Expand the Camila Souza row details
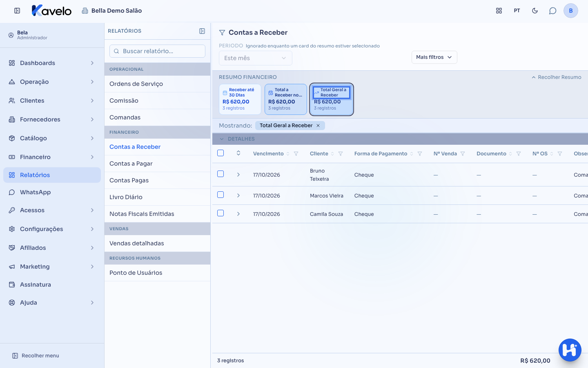Image resolution: width=588 pixels, height=368 pixels. point(238,214)
